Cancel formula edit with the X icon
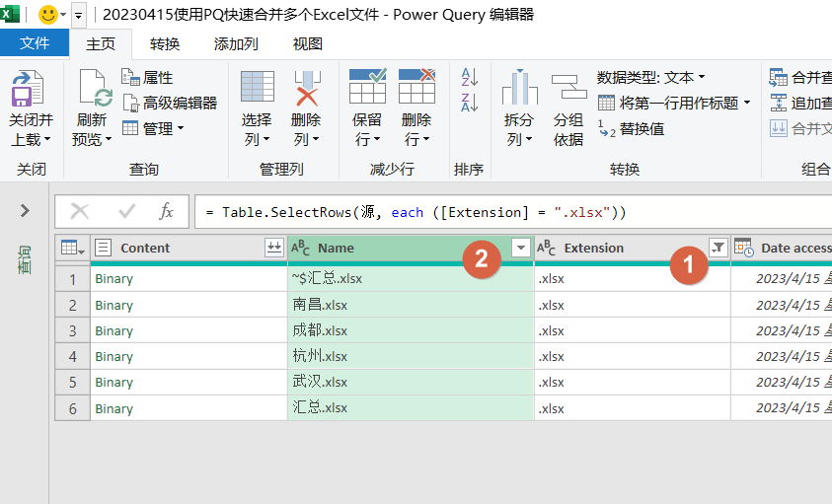832x504 pixels. pos(80,212)
